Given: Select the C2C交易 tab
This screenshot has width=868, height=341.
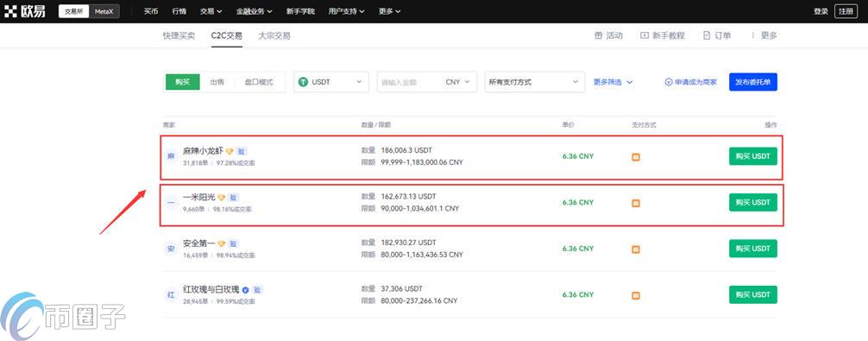Looking at the screenshot, I should (226, 35).
